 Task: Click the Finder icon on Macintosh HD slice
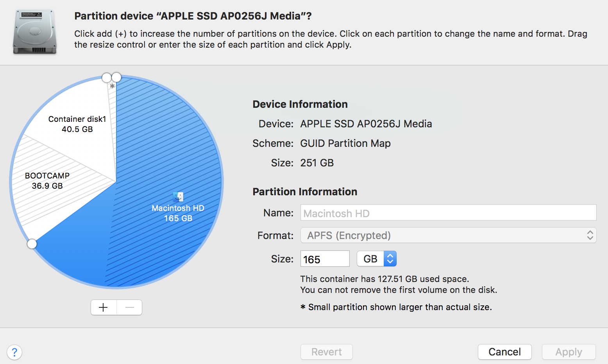(178, 196)
